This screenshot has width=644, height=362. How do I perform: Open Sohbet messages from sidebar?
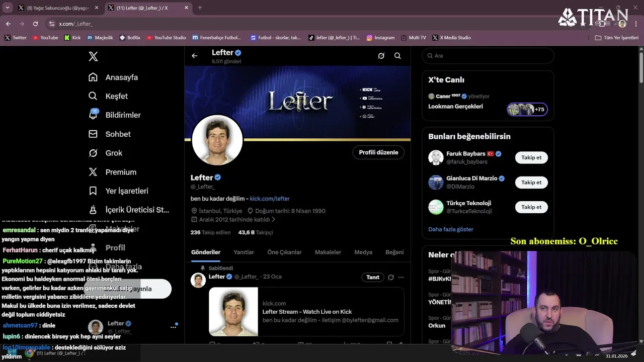[109, 134]
